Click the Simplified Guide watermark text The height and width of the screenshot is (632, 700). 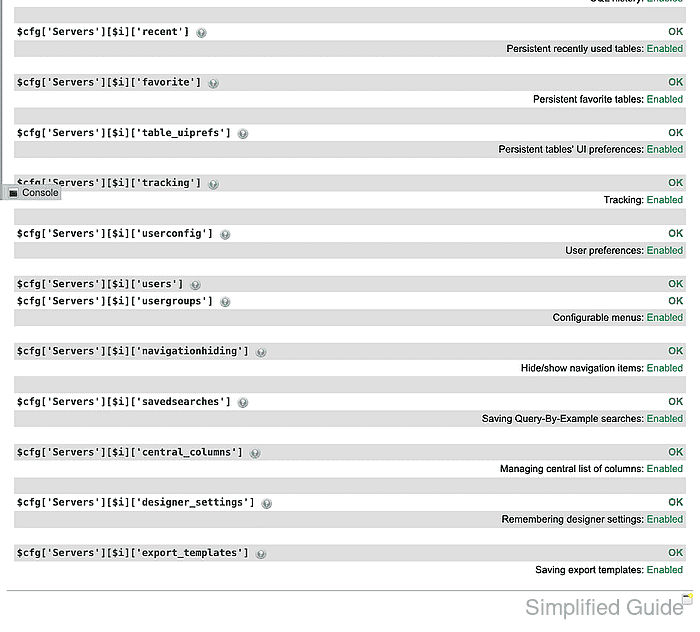[604, 607]
